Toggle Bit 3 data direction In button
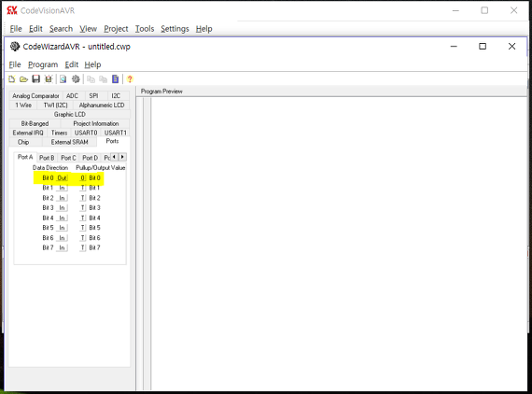 62,207
